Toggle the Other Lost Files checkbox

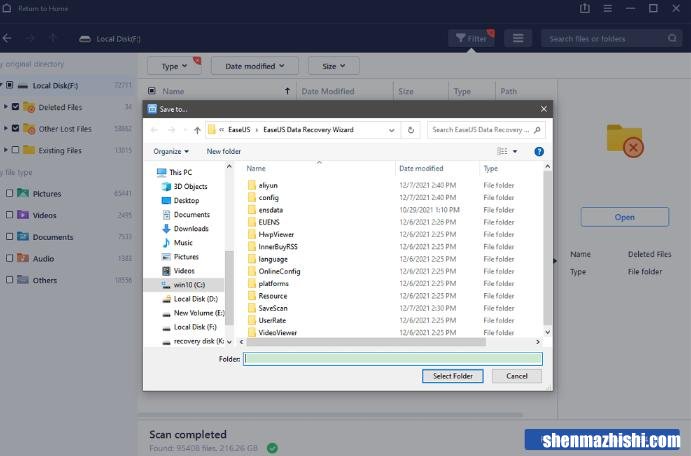(15, 128)
